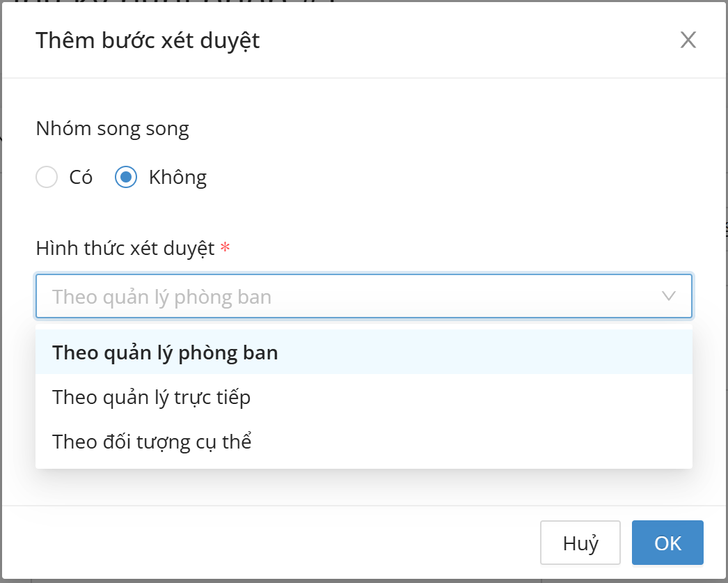Click the "Thêm bước xét duyệt" dialog title

[x=148, y=40]
